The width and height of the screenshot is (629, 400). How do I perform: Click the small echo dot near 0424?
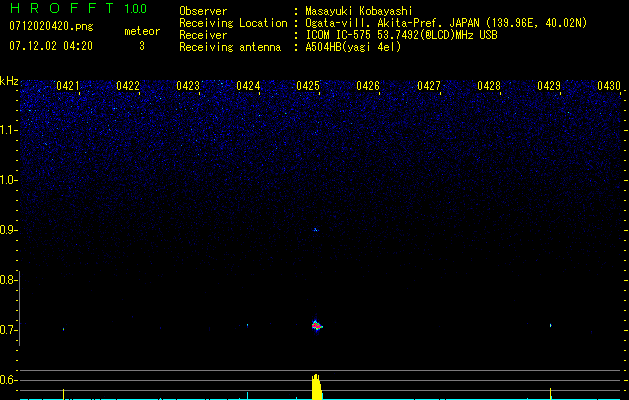tap(248, 325)
